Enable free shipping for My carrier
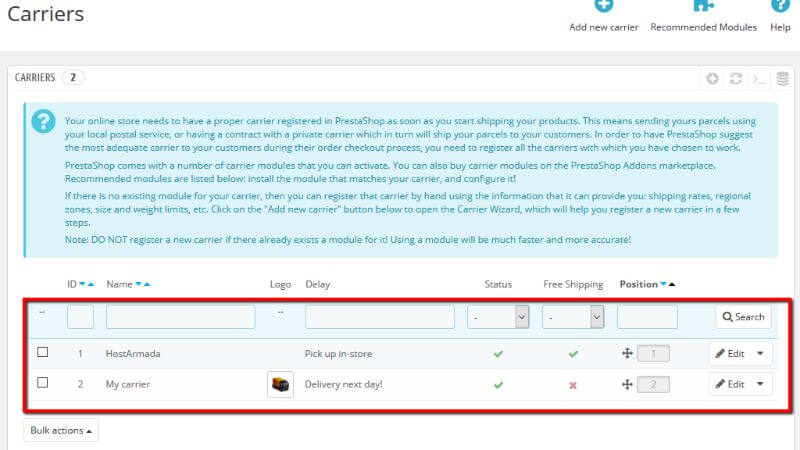Screen dimensions: 800x450 tap(572, 385)
